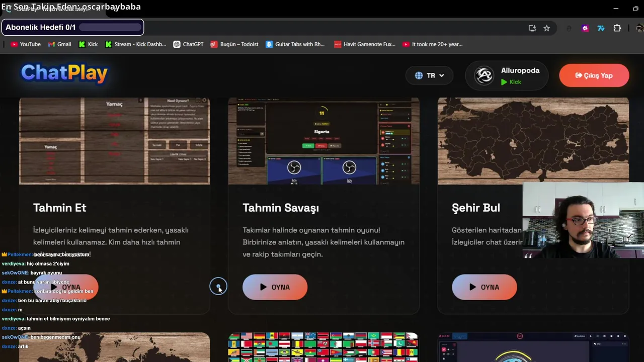The width and height of the screenshot is (644, 362).
Task: Open the Alluropoda profile avatar
Action: click(484, 75)
